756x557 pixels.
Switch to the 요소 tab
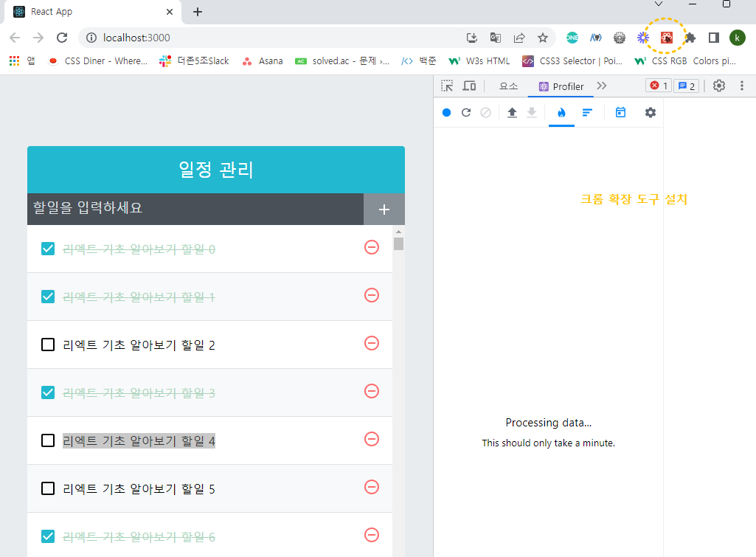(508, 86)
